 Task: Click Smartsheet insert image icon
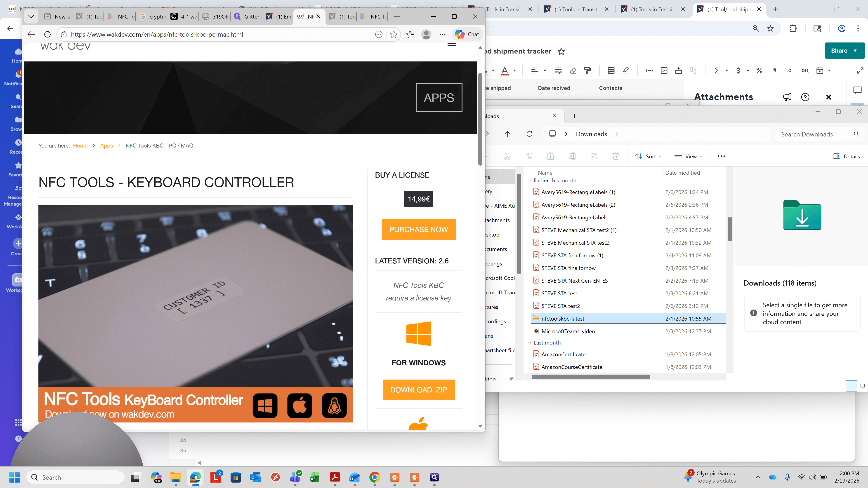pyautogui.click(x=664, y=70)
